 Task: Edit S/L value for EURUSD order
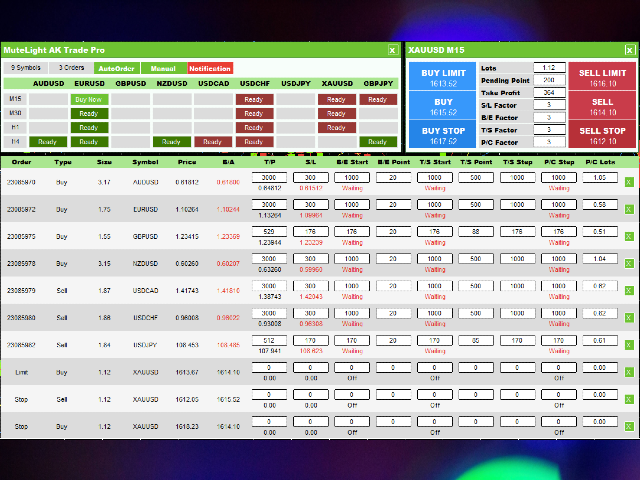coord(311,204)
